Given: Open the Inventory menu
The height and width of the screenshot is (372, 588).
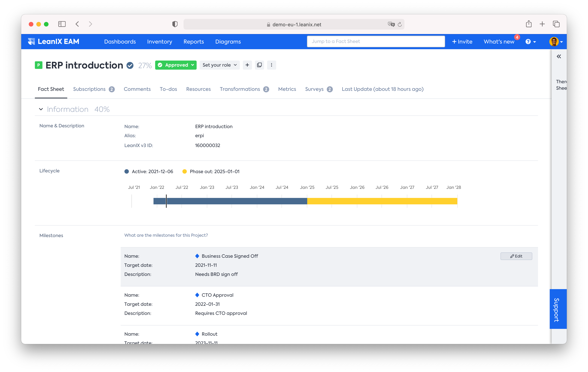Looking at the screenshot, I should pos(160,41).
